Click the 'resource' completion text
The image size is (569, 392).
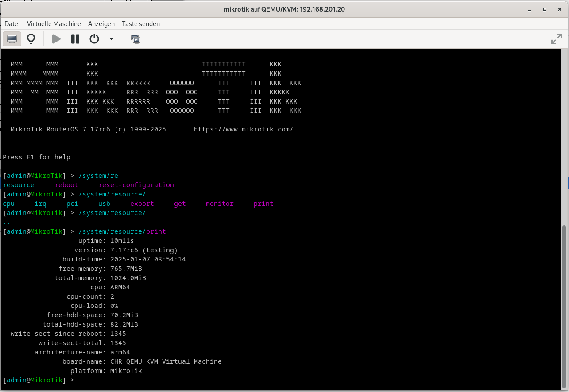pos(19,185)
